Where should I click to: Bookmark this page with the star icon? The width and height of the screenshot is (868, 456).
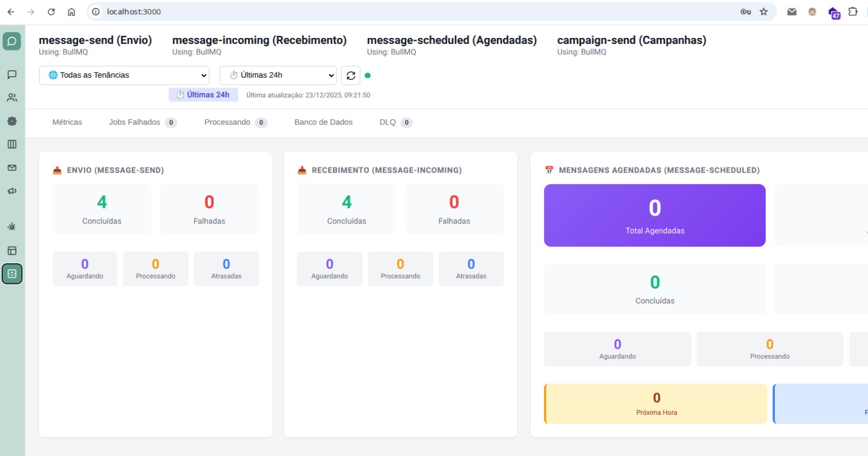[764, 12]
